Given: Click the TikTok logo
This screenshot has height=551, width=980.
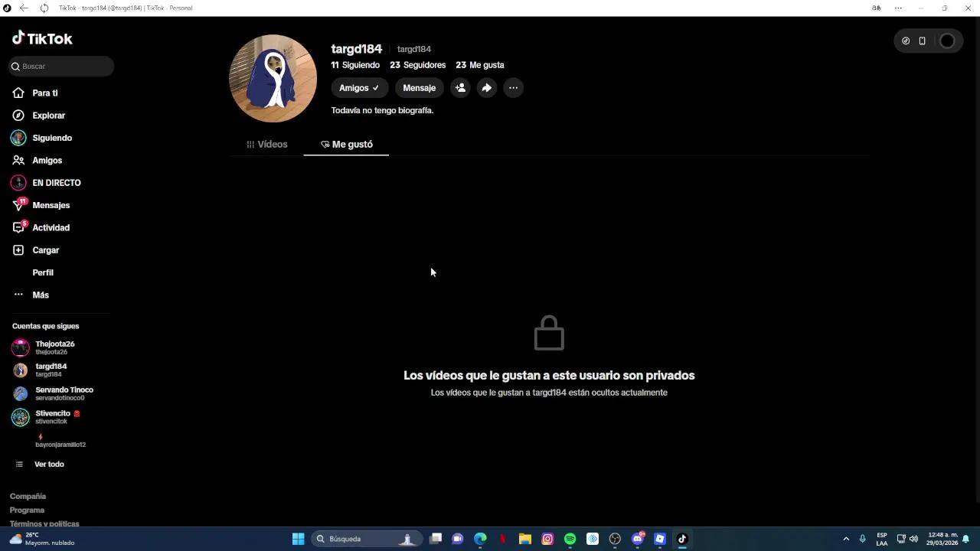Looking at the screenshot, I should point(42,38).
